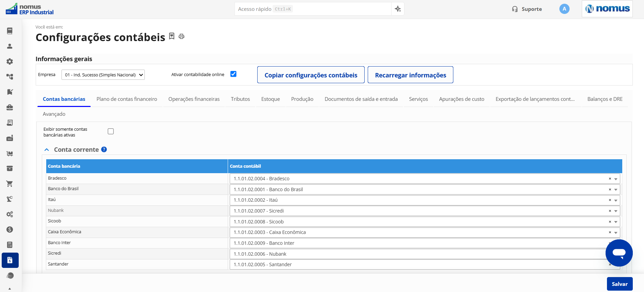Bookmark the Configurações contábeis page
Image resolution: width=644 pixels, height=292 pixels.
tap(172, 36)
